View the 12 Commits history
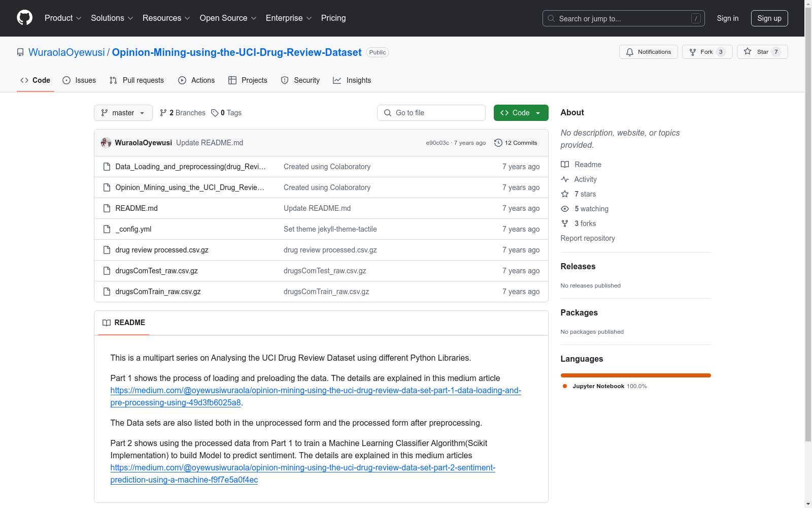Screen dimensions: 812x508 click(516, 143)
